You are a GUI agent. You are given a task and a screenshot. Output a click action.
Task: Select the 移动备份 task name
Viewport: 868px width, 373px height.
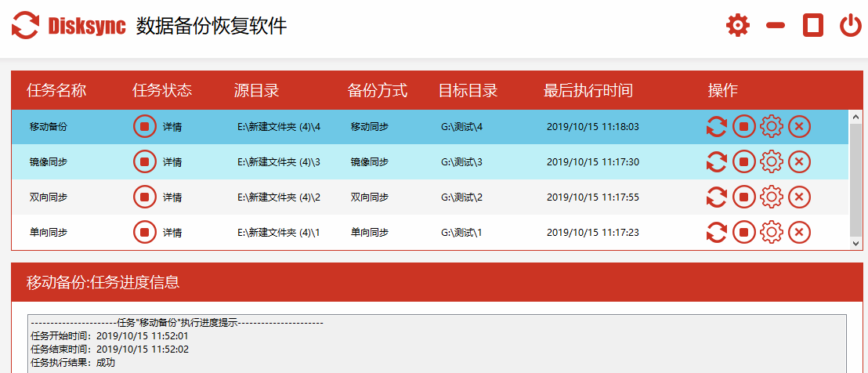click(49, 127)
